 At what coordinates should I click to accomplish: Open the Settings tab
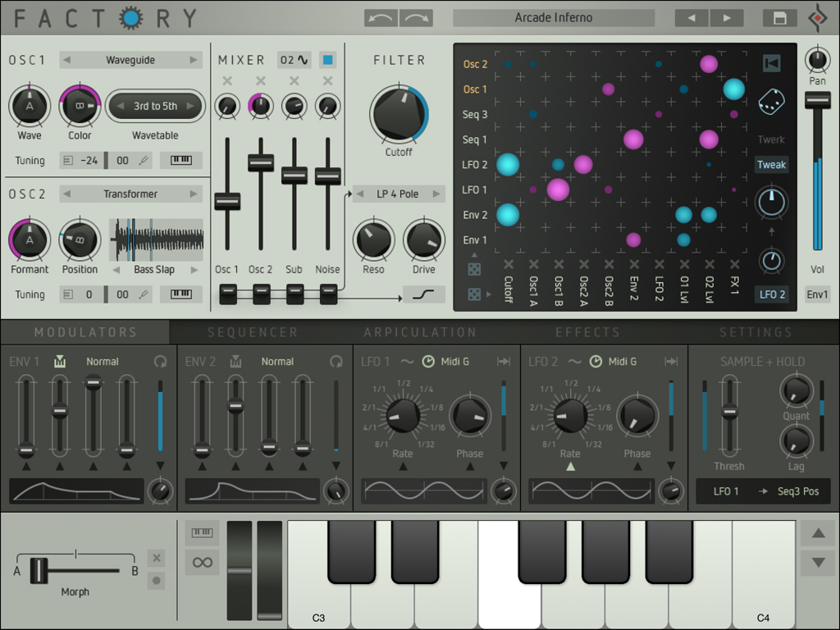756,332
